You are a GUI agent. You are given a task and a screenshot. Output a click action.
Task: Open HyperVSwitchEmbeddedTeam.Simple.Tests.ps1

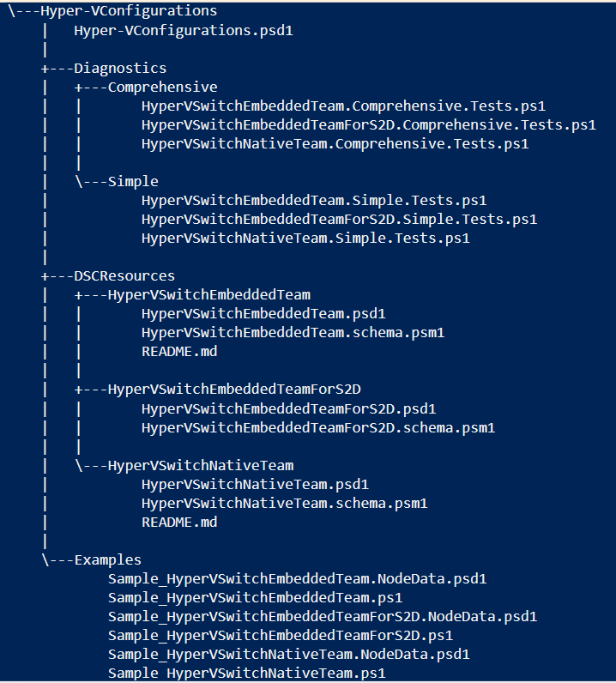[314, 201]
